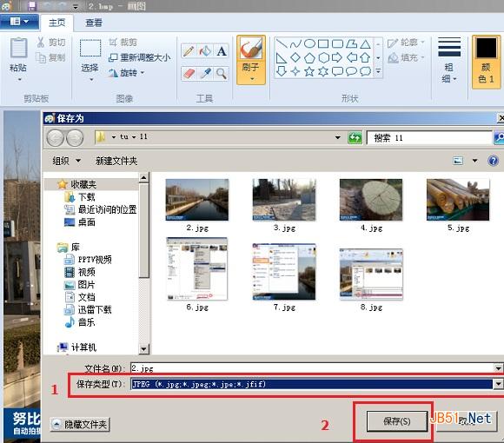Click the Cut (剪切) scissors button
This screenshot has width=504, height=443.
[x=51, y=42]
